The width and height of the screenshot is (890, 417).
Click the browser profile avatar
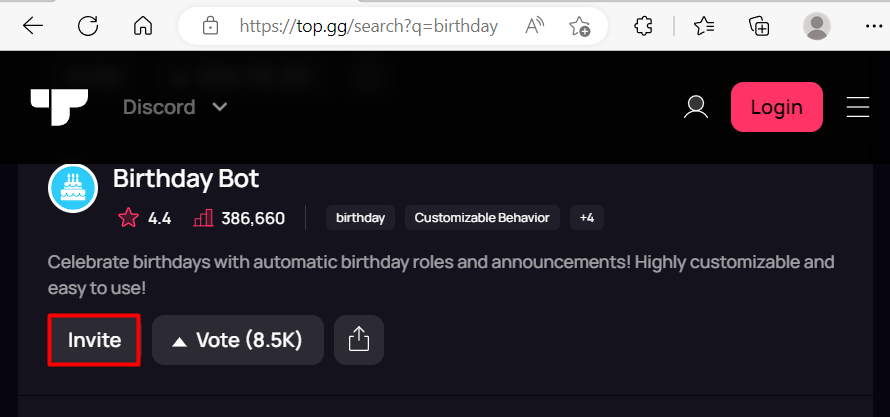(x=817, y=26)
